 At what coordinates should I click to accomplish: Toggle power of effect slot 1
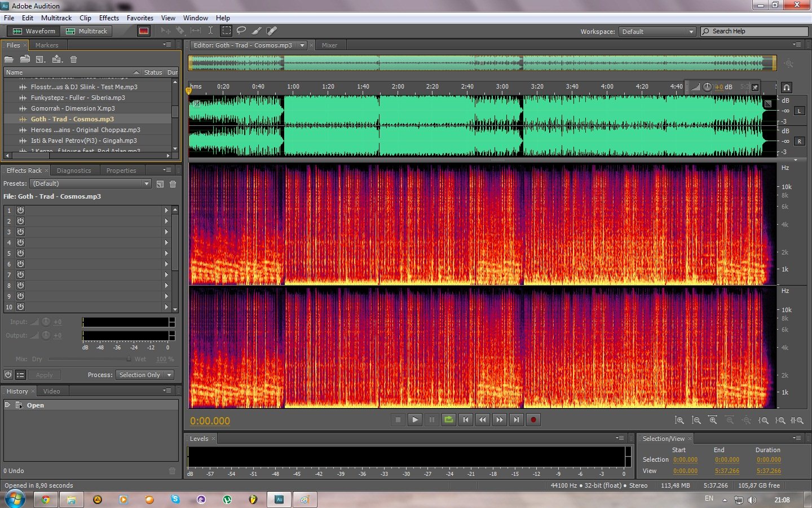click(x=20, y=211)
